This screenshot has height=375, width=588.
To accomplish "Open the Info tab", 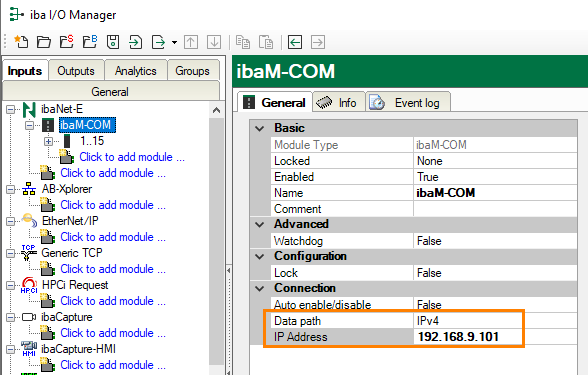I will pos(339,102).
